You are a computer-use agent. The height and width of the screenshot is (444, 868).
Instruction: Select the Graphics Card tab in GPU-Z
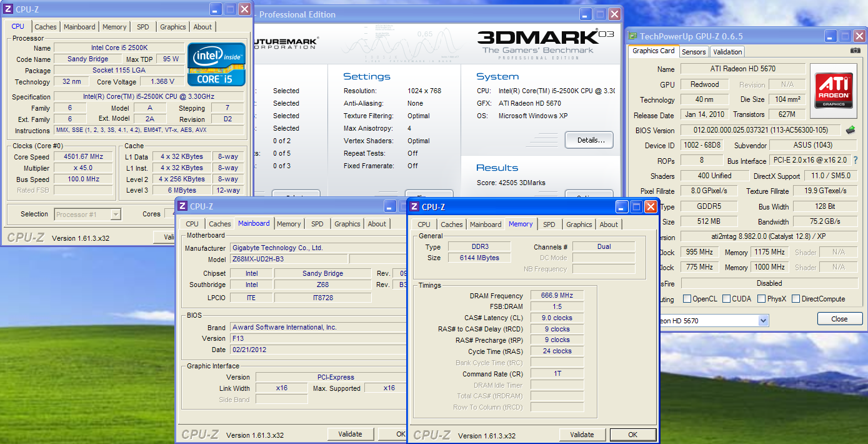pyautogui.click(x=653, y=51)
